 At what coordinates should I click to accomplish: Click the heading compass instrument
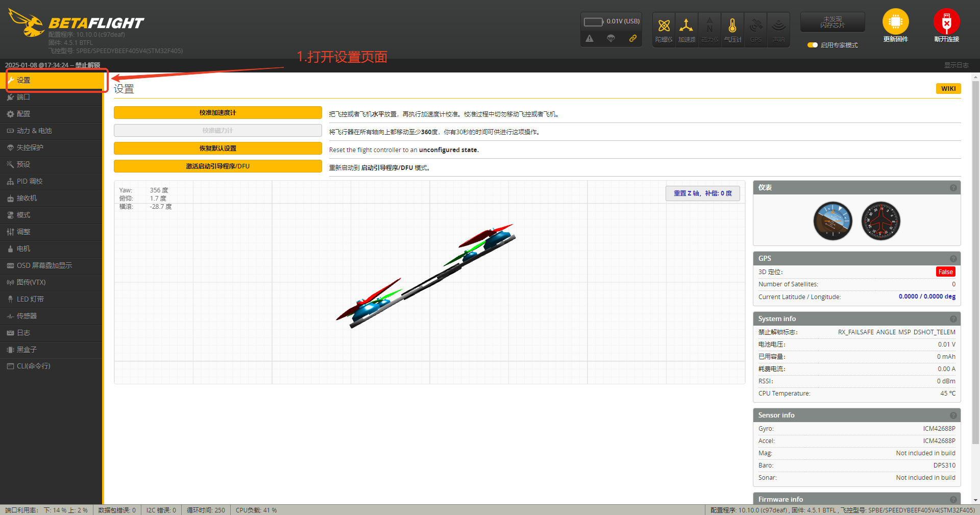click(x=880, y=221)
